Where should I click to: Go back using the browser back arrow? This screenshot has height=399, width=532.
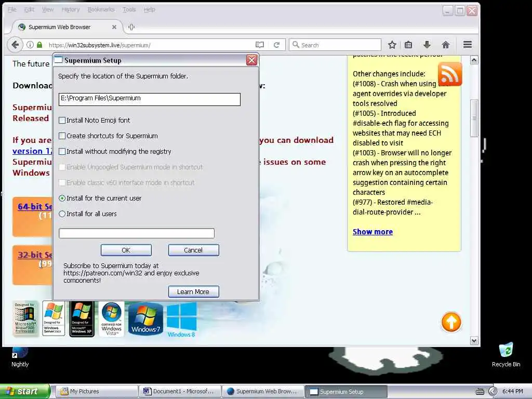[x=15, y=45]
